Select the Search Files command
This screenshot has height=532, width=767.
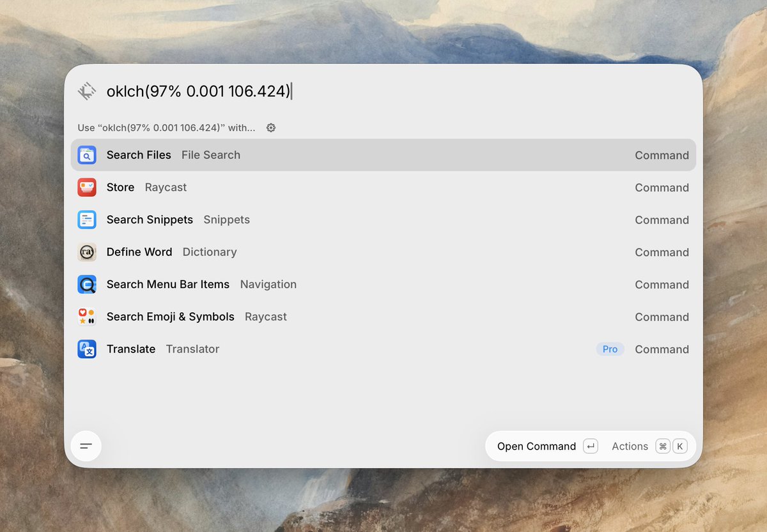(383, 155)
